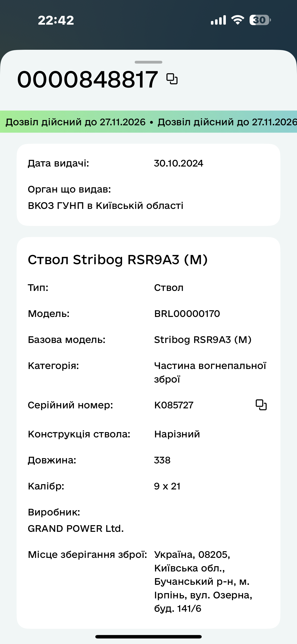Image resolution: width=297 pixels, height=644 pixels.
Task: Tap the sheet drag handle
Action: pos(148,62)
